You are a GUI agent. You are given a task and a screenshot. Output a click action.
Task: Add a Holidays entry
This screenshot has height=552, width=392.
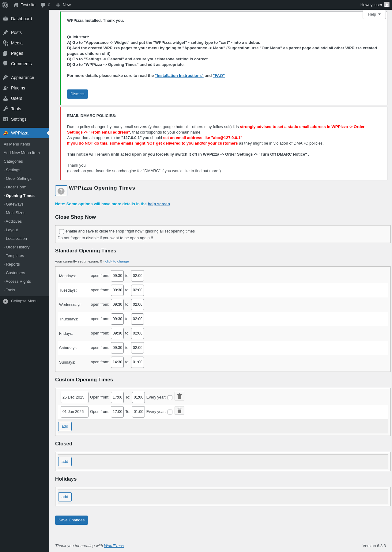65,497
